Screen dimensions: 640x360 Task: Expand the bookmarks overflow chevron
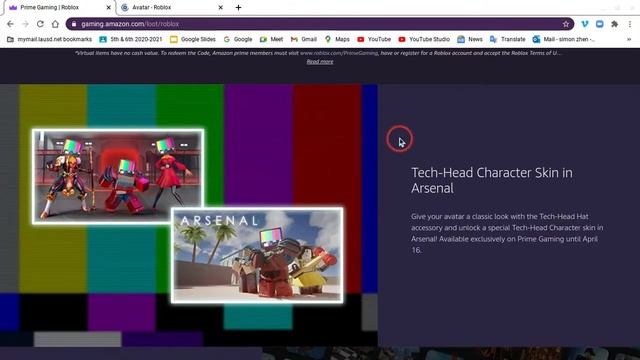tap(629, 39)
